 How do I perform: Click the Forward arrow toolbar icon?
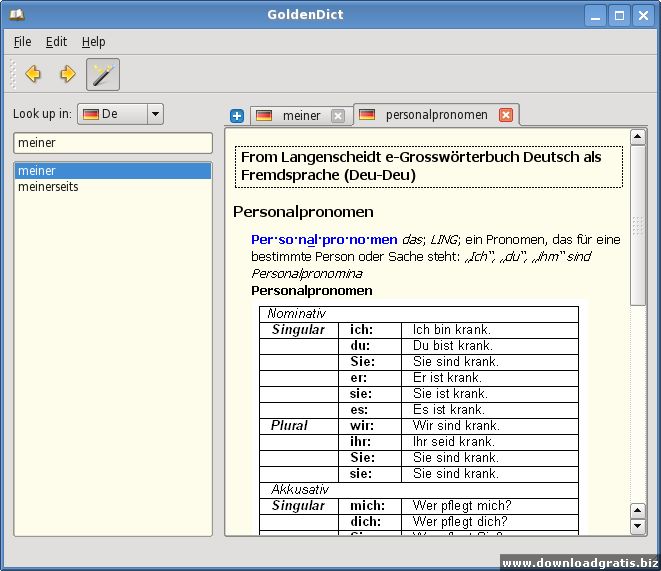point(67,74)
